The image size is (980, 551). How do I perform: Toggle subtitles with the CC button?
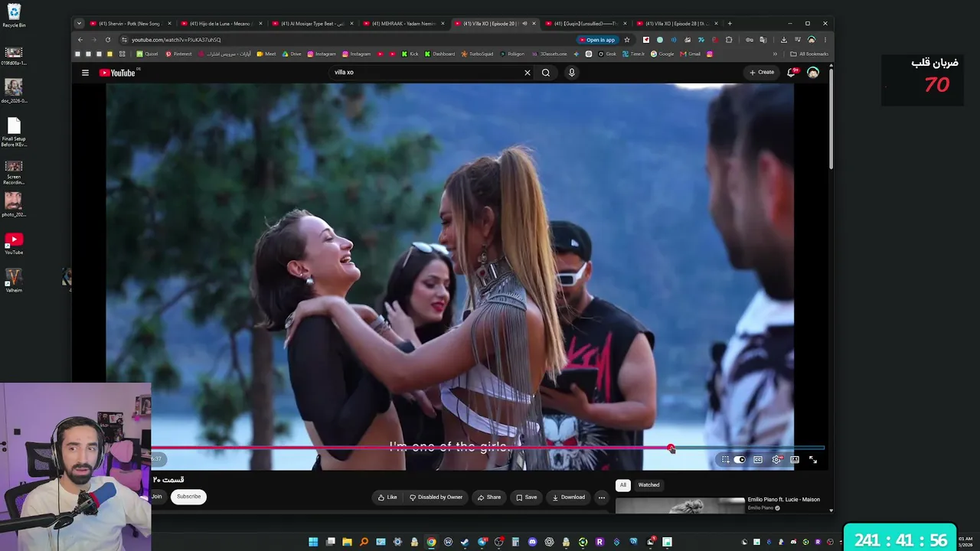(x=758, y=460)
